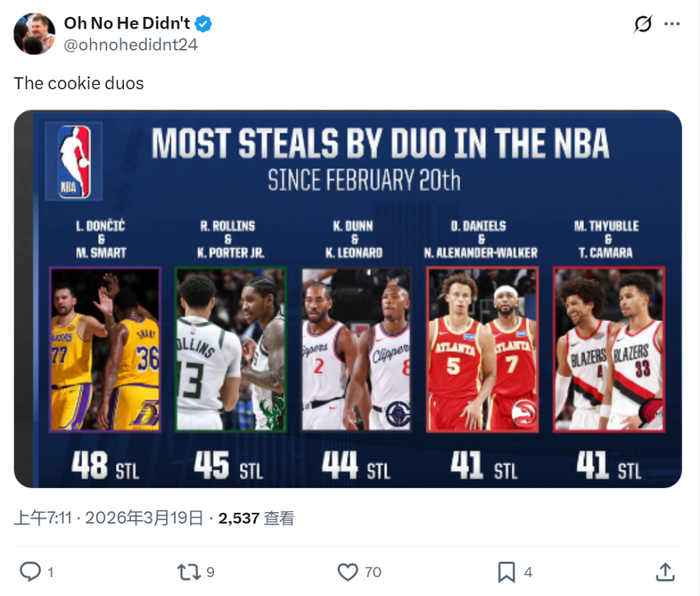Click the Dunn and Leonard Clippers photo

pyautogui.click(x=355, y=349)
